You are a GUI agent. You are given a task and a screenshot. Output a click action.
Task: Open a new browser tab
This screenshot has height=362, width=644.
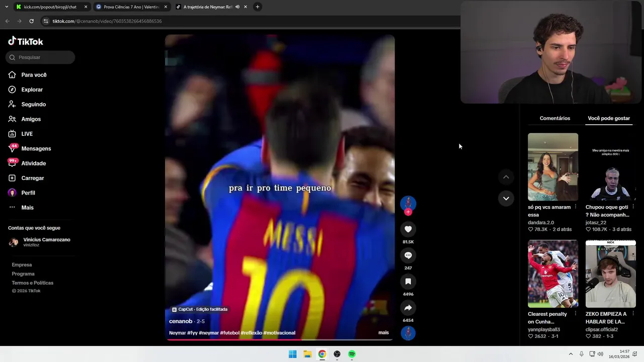[x=257, y=7]
